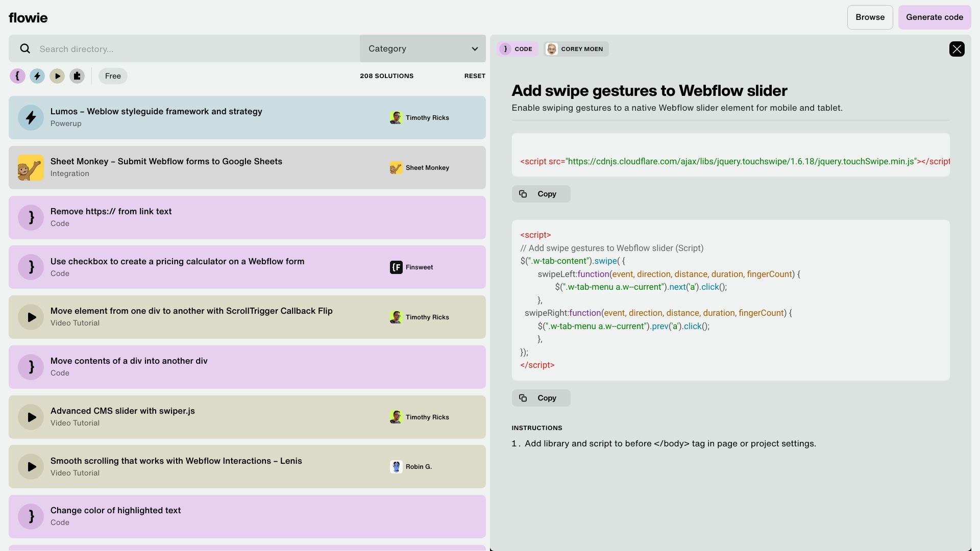Copy the touchSwipe library script snippet
This screenshot has height=551, width=980.
541,194
